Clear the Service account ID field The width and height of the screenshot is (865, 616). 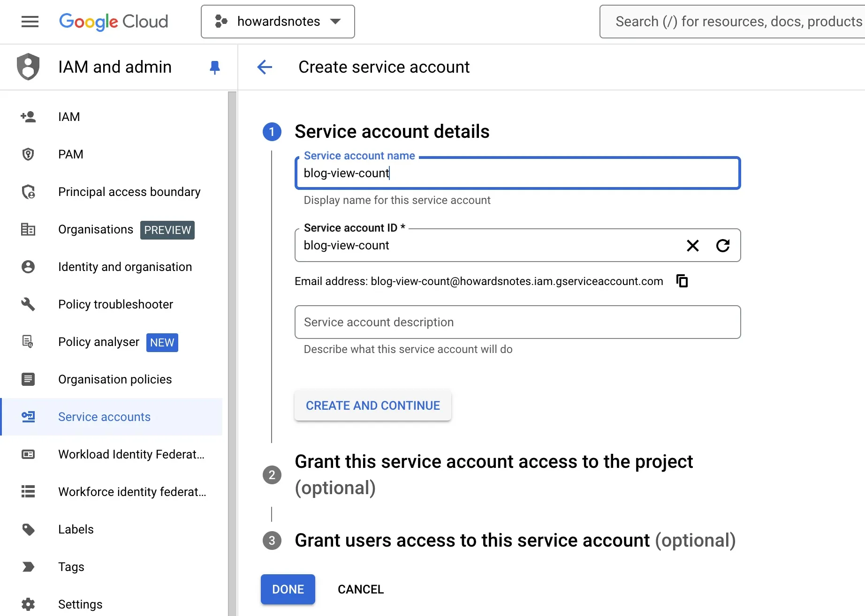tap(693, 245)
